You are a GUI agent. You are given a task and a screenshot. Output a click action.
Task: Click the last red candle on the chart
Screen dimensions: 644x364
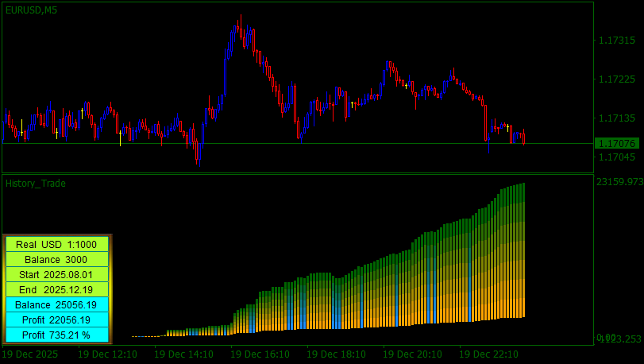pyautogui.click(x=523, y=137)
